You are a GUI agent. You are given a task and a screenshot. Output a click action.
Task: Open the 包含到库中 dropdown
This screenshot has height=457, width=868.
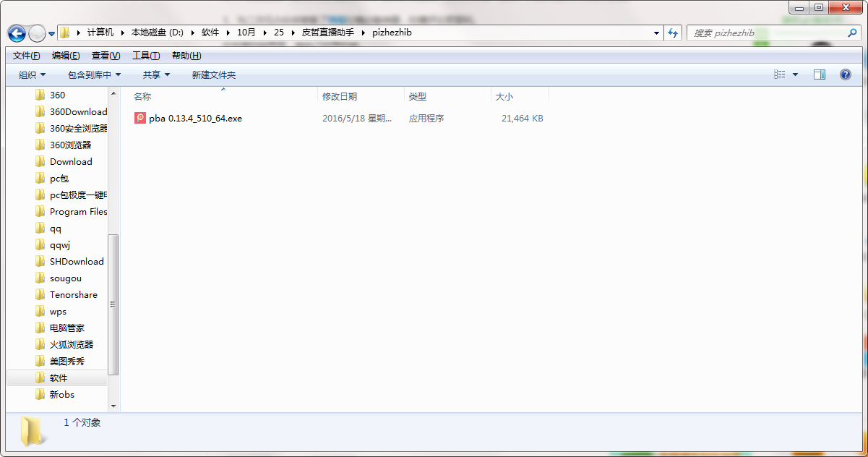pos(94,74)
